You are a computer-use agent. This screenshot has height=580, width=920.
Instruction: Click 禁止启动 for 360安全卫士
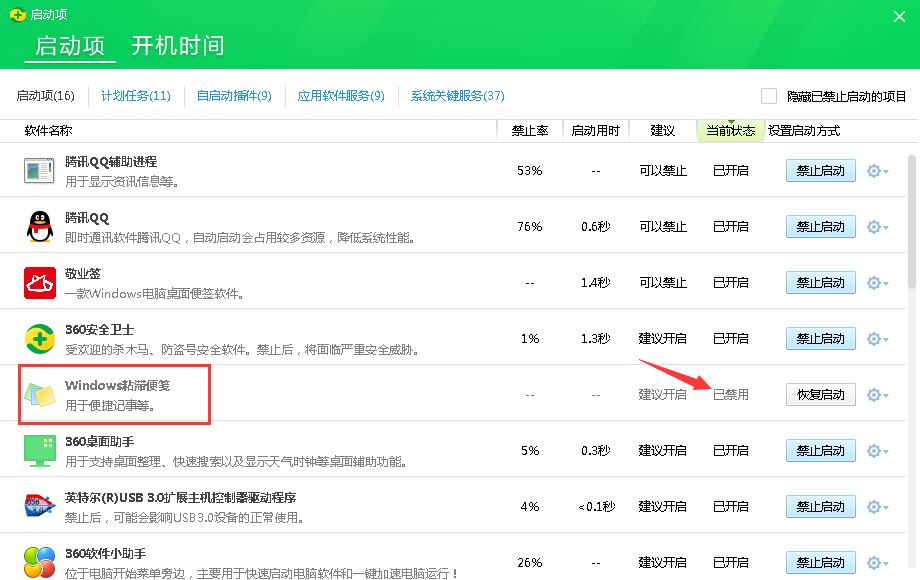[820, 338]
